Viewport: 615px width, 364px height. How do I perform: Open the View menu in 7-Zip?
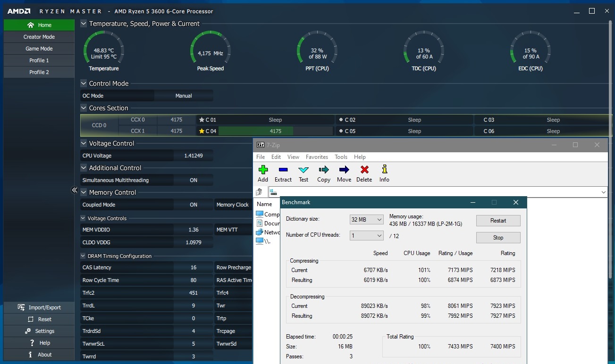(x=293, y=157)
